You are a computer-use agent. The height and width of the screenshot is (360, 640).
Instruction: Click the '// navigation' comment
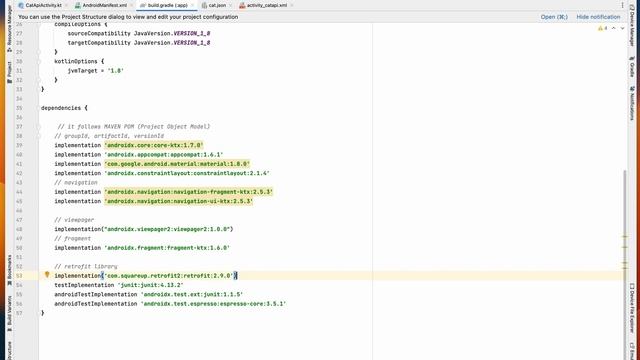[x=76, y=182]
